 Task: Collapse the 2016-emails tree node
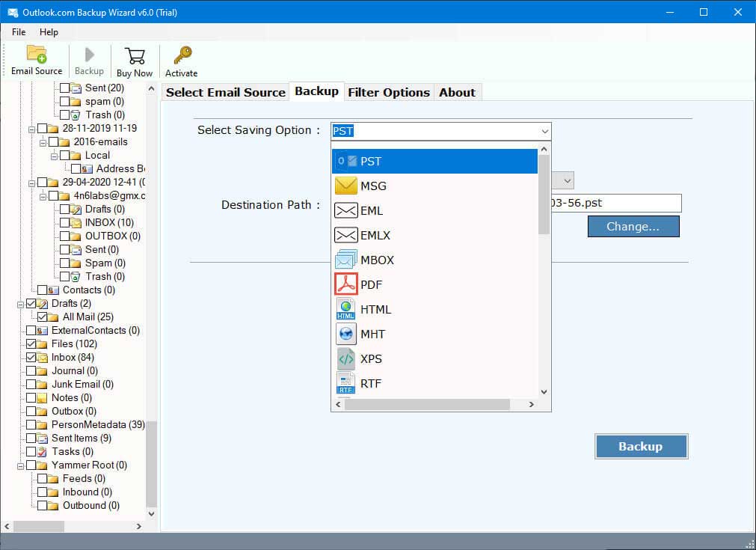click(x=43, y=143)
